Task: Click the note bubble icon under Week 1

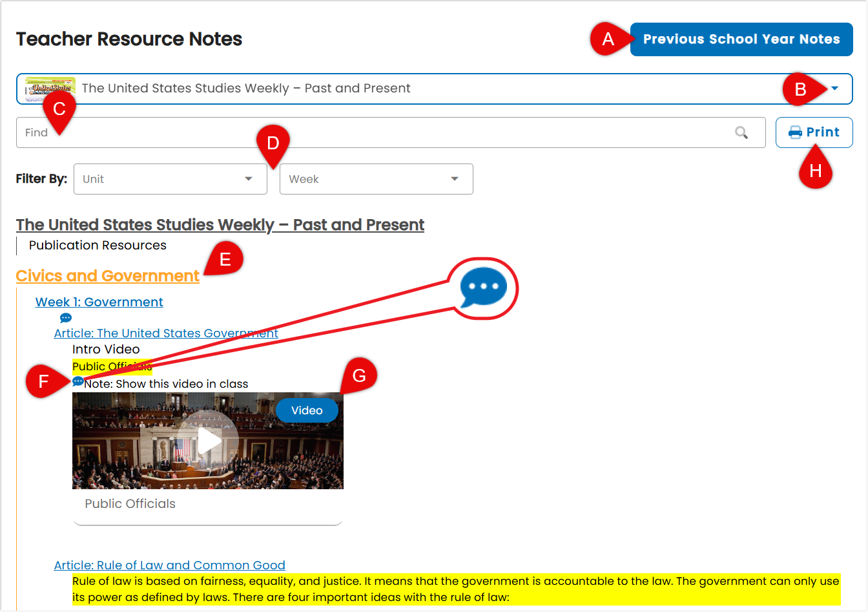Action: click(x=66, y=318)
